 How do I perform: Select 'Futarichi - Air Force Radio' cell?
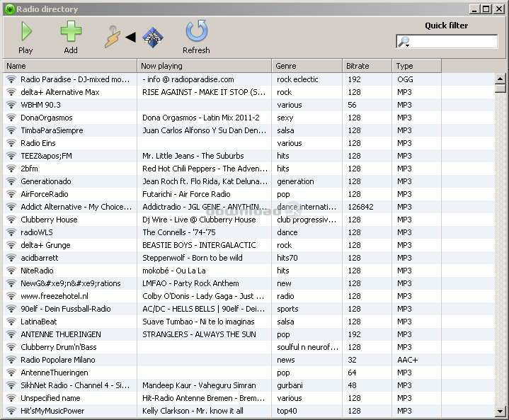pos(186,194)
